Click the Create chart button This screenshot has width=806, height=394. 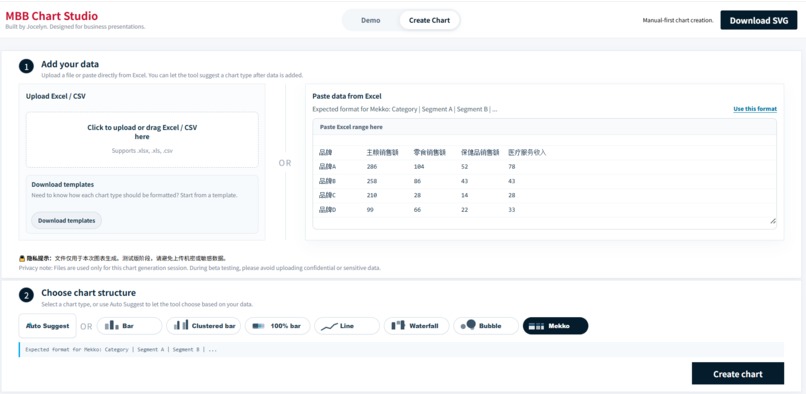[x=738, y=374]
